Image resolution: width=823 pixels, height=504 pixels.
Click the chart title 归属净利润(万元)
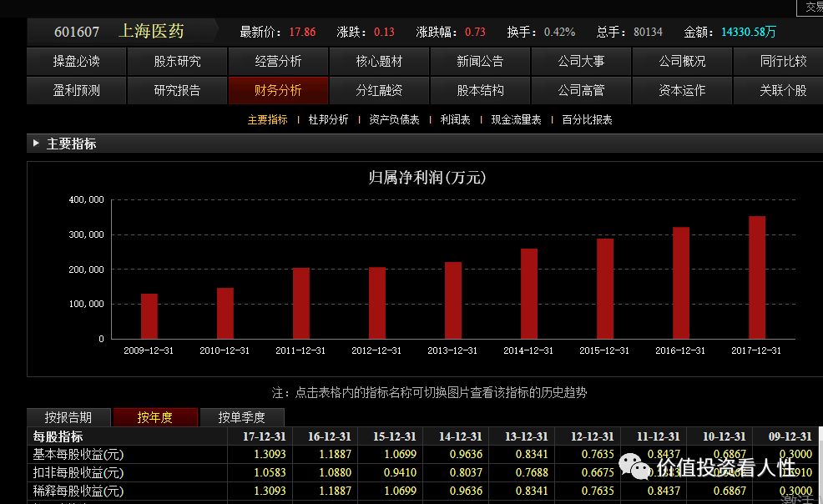pos(427,178)
